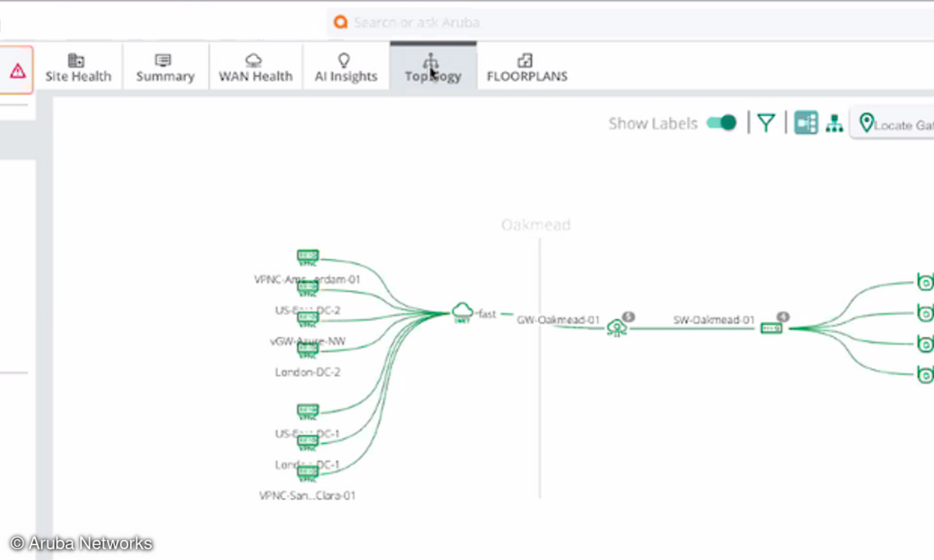Select the AI Insights tab
The width and height of the screenshot is (934, 560).
pyautogui.click(x=346, y=68)
